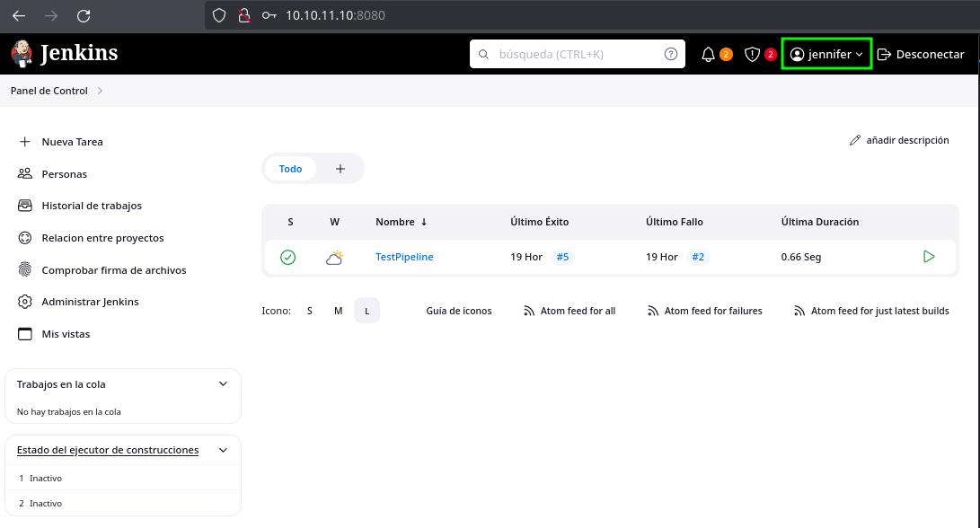Open Atom feed for all
Image resolution: width=980 pixels, height=528 pixels.
(569, 311)
